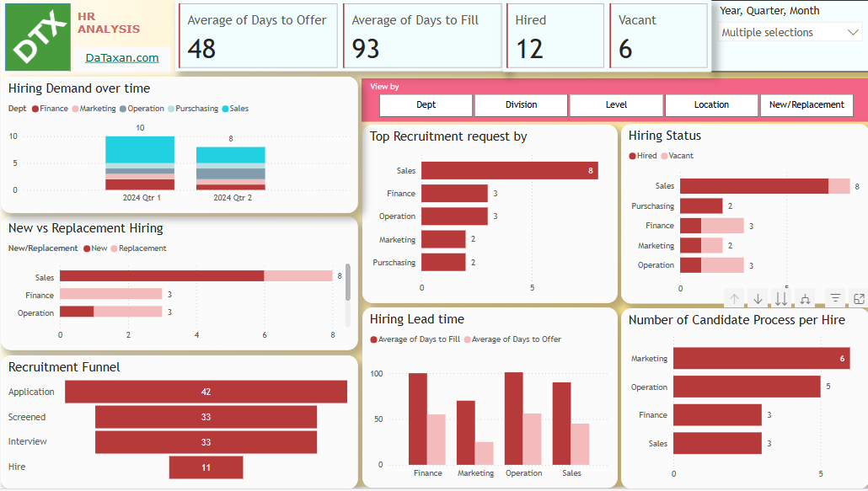This screenshot has height=491, width=868.
Task: Select the Sales row in New vs Replacement
Action: [x=196, y=276]
